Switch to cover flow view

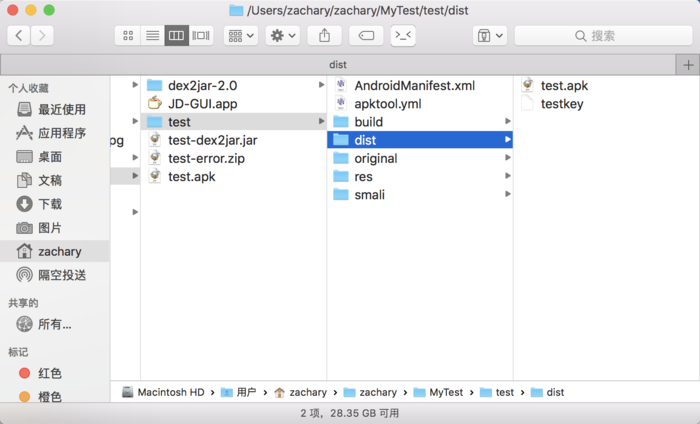point(201,35)
